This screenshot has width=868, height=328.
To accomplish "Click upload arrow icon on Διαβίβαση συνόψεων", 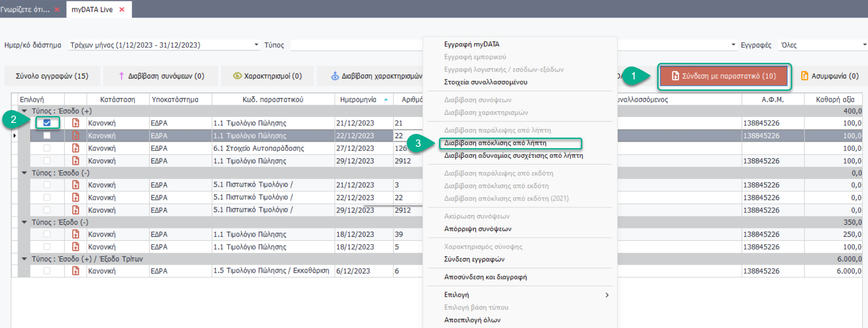I will tap(121, 76).
